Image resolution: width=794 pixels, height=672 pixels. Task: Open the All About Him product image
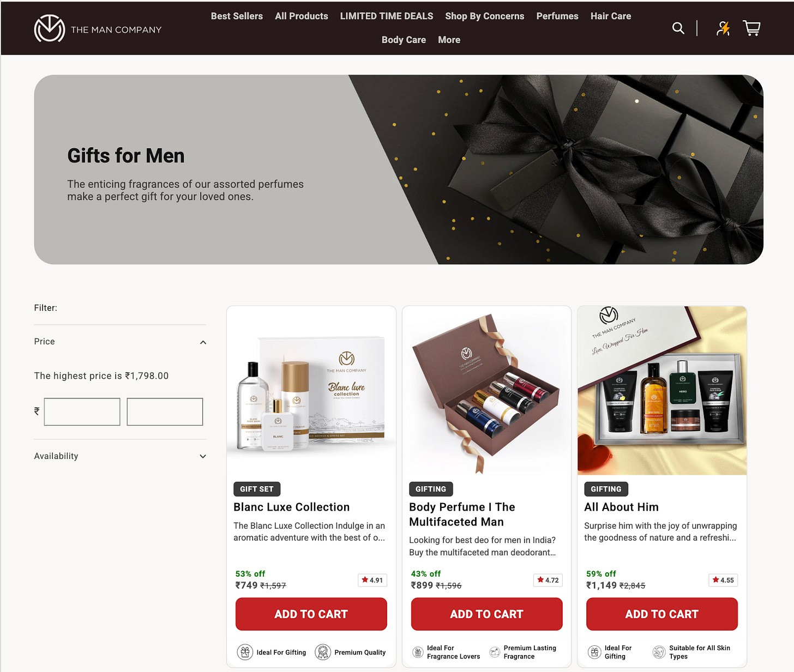click(661, 390)
